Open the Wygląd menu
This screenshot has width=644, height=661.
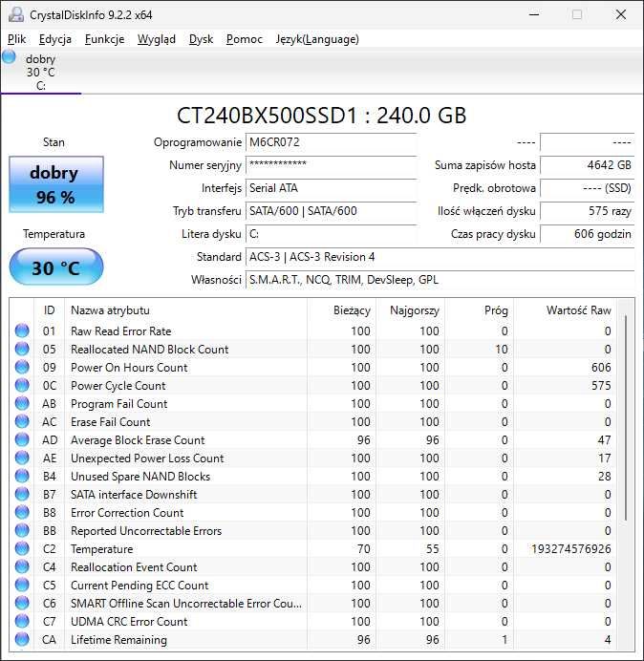[x=157, y=39]
